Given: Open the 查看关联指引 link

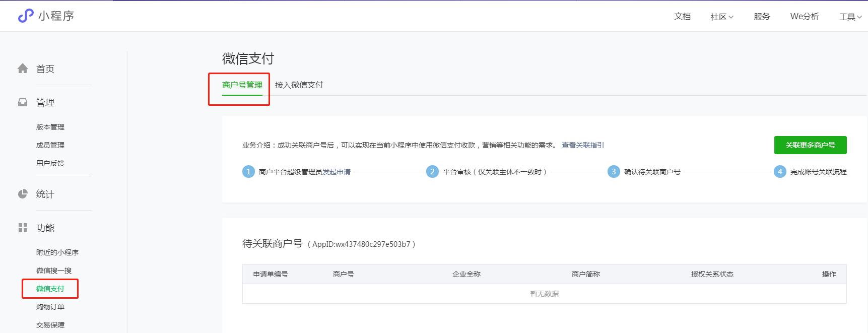Looking at the screenshot, I should click(x=583, y=145).
